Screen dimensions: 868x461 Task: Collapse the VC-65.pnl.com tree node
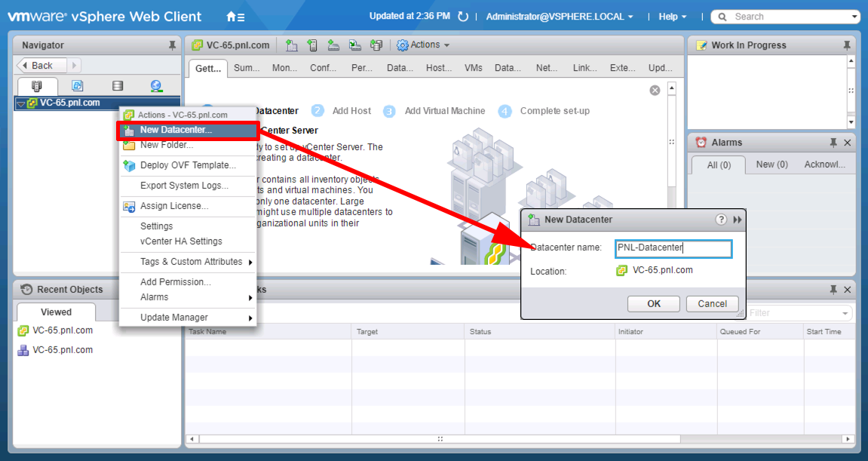pyautogui.click(x=20, y=103)
